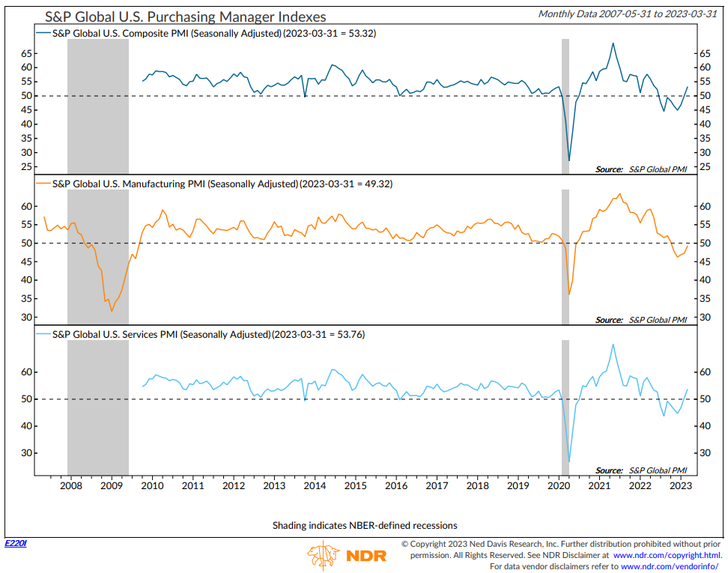Click the 2014 x-axis year label
This screenshot has height=573, width=728.
pos(315,485)
